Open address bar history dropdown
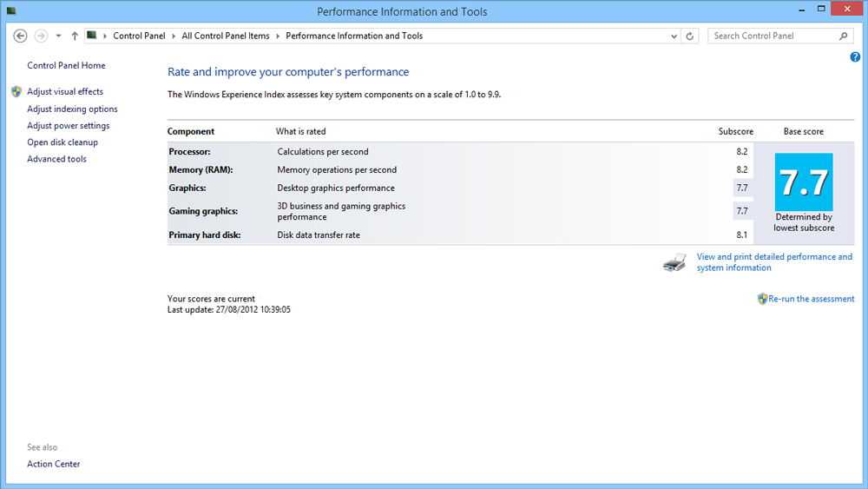Screen dimensions: 868x489 pyautogui.click(x=674, y=36)
